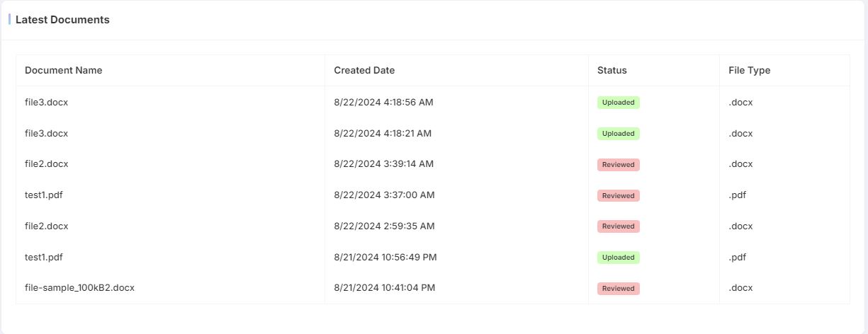Click Uploaded badge for the 4:18:56 AM row
The width and height of the screenshot is (868, 334).
click(x=618, y=103)
